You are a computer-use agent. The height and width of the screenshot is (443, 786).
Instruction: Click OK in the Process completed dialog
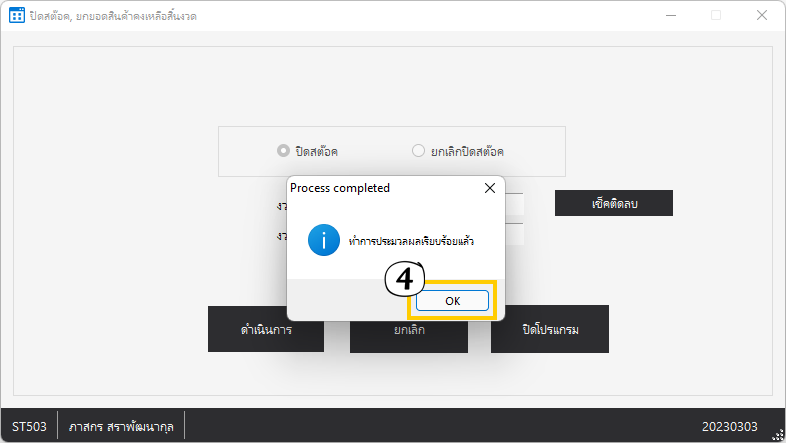tap(453, 300)
